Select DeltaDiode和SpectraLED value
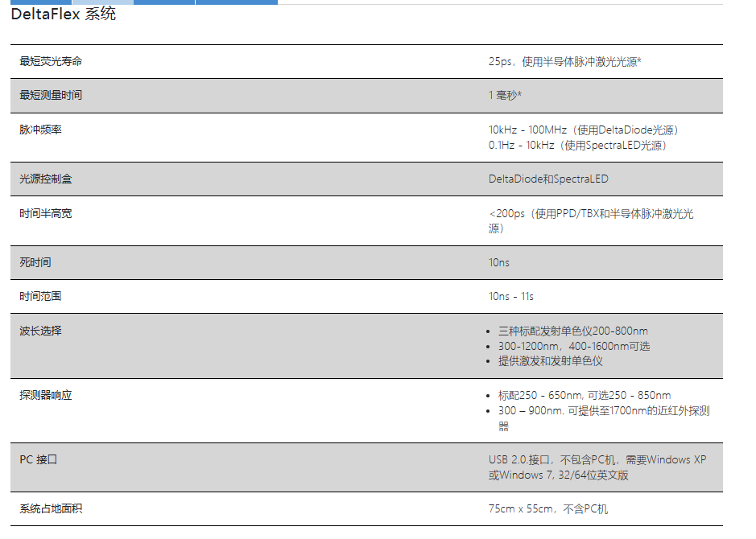The height and width of the screenshot is (539, 756). [x=548, y=179]
